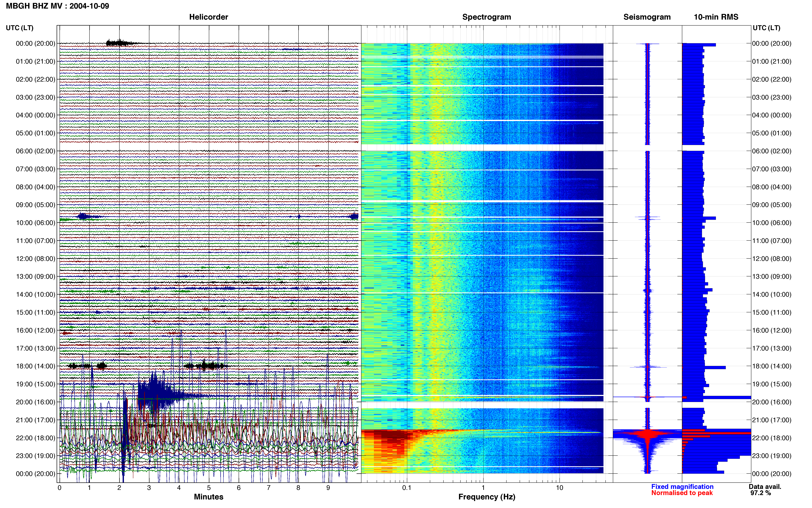This screenshot has width=812, height=508.
Task: Click left time label '13:00 (09:00)'
Action: coord(36,277)
